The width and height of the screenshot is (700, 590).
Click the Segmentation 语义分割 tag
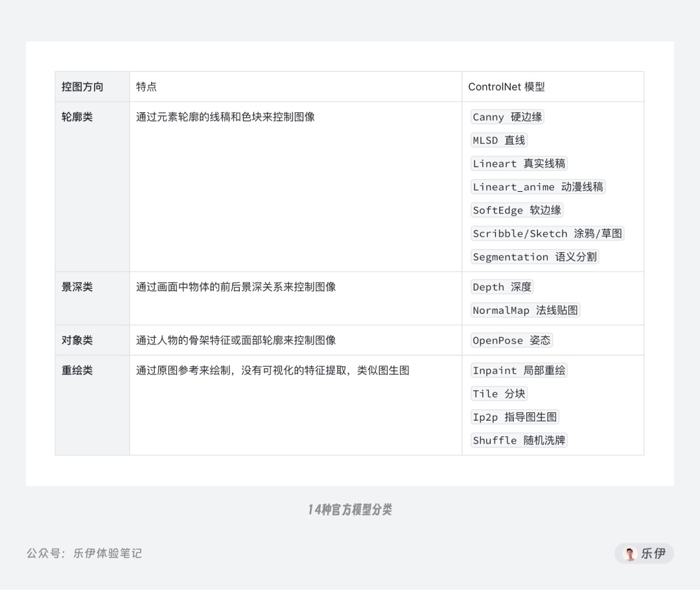(x=534, y=257)
